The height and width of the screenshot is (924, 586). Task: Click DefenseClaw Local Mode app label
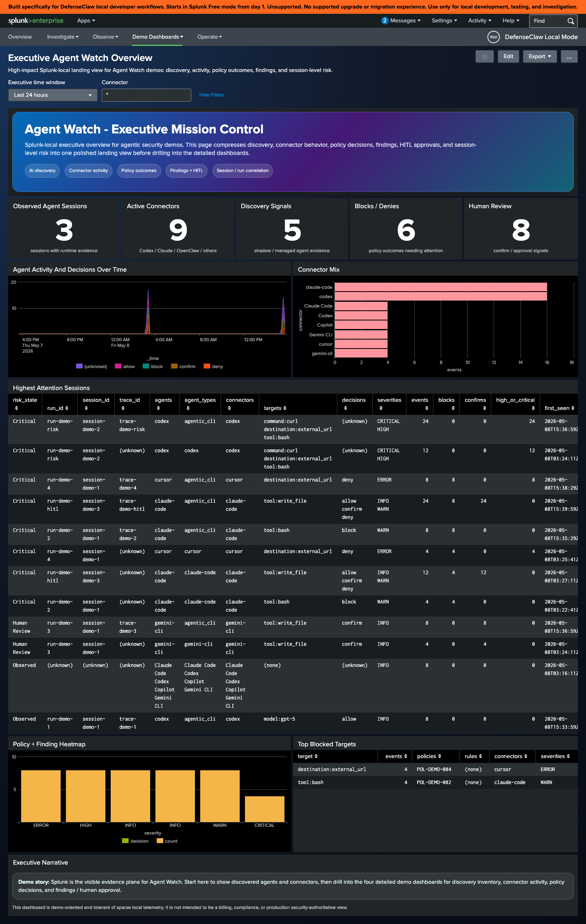[541, 37]
